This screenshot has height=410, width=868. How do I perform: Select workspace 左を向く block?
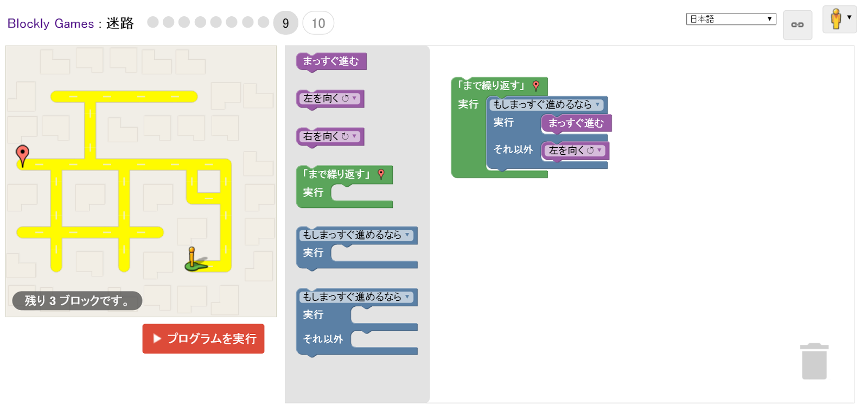pyautogui.click(x=575, y=150)
